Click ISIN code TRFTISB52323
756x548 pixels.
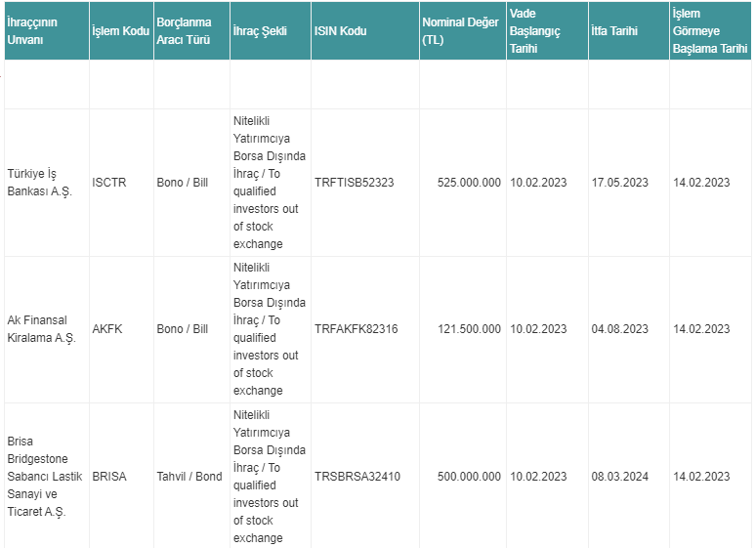[x=355, y=183]
